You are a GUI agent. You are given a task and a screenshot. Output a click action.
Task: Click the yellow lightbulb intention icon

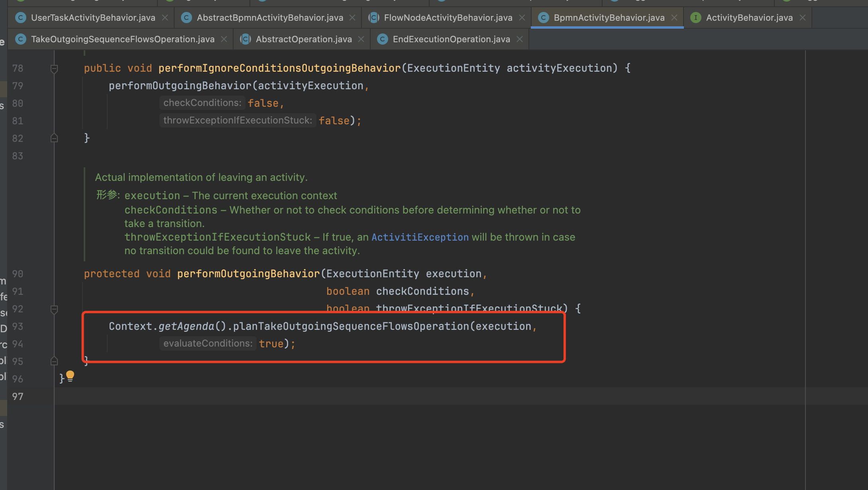coord(70,376)
